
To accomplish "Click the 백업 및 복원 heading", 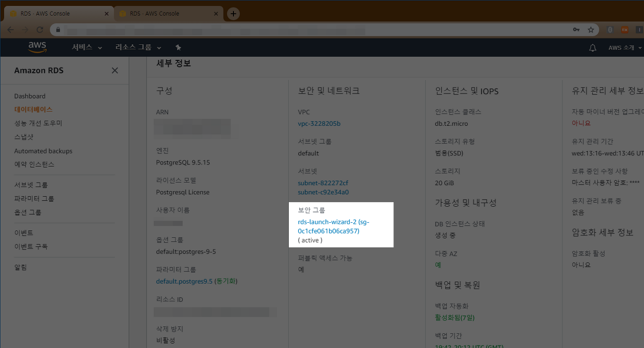I will pyautogui.click(x=458, y=285).
